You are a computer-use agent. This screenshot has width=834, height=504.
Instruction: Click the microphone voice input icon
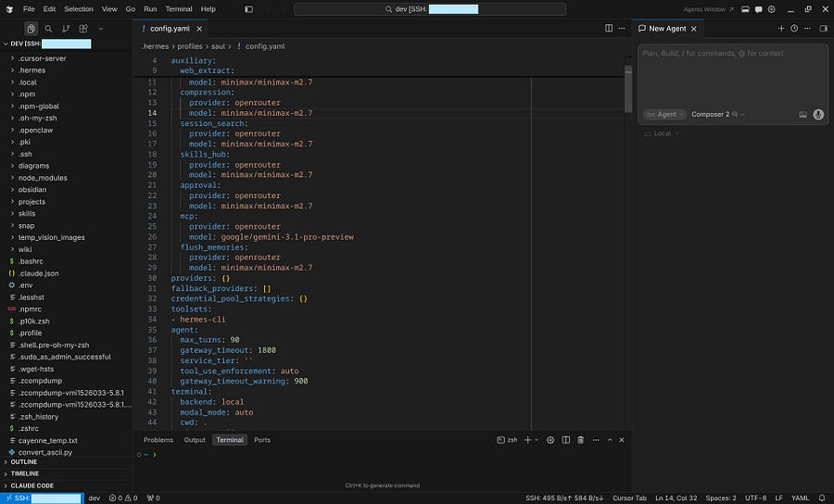[x=818, y=115]
